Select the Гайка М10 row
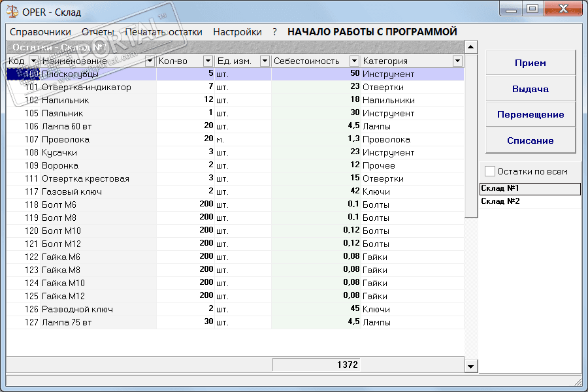The height and width of the screenshot is (392, 588). click(x=235, y=283)
